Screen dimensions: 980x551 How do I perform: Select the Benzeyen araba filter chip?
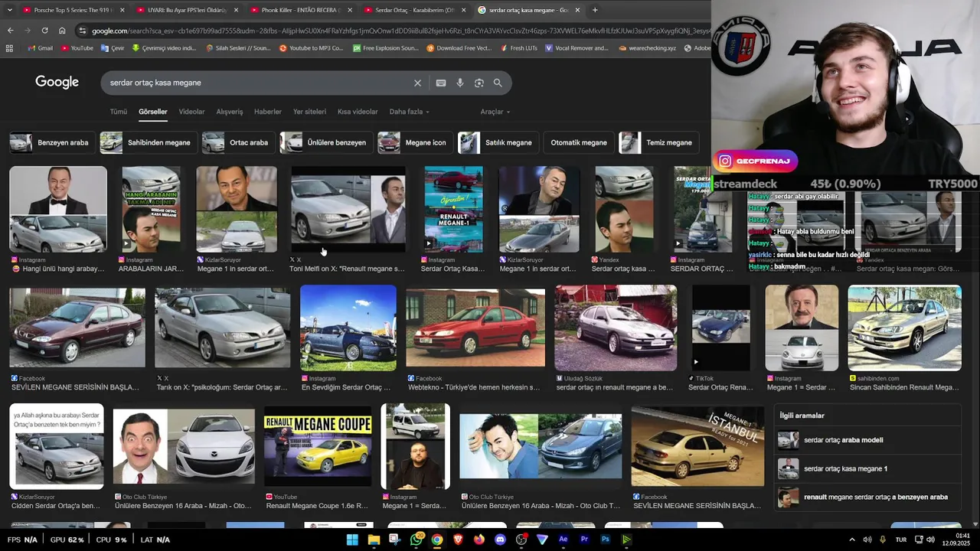[x=51, y=142]
